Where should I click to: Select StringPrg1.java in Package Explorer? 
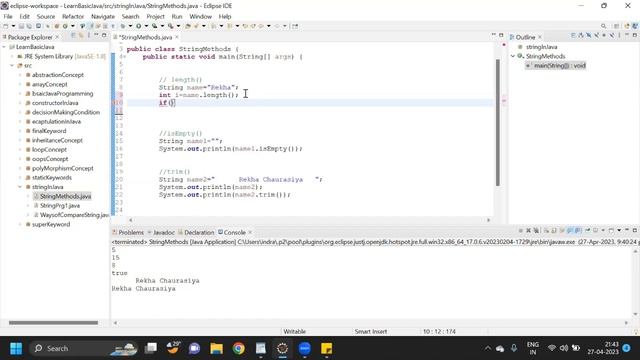click(x=60, y=205)
